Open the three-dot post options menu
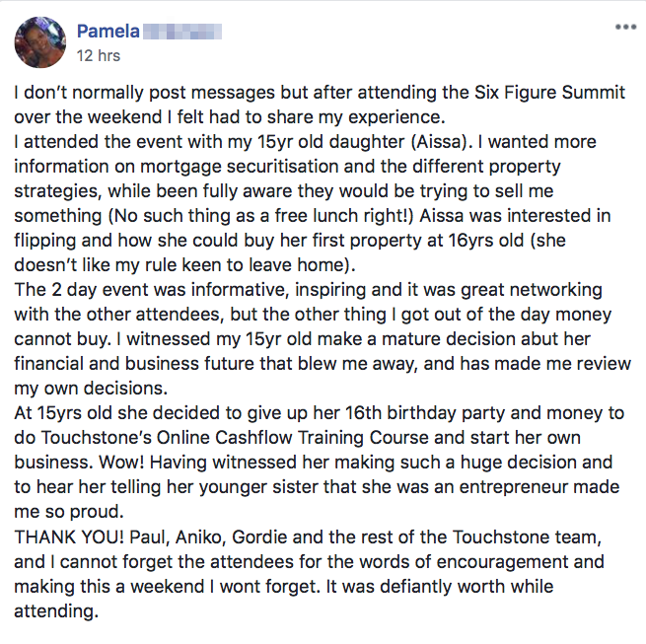This screenshot has height=644, width=646. pyautogui.click(x=625, y=28)
